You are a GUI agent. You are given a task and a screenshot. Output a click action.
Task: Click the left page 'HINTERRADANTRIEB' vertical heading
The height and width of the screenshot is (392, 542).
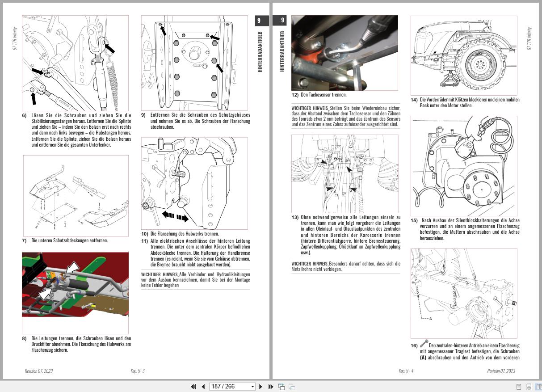260,51
